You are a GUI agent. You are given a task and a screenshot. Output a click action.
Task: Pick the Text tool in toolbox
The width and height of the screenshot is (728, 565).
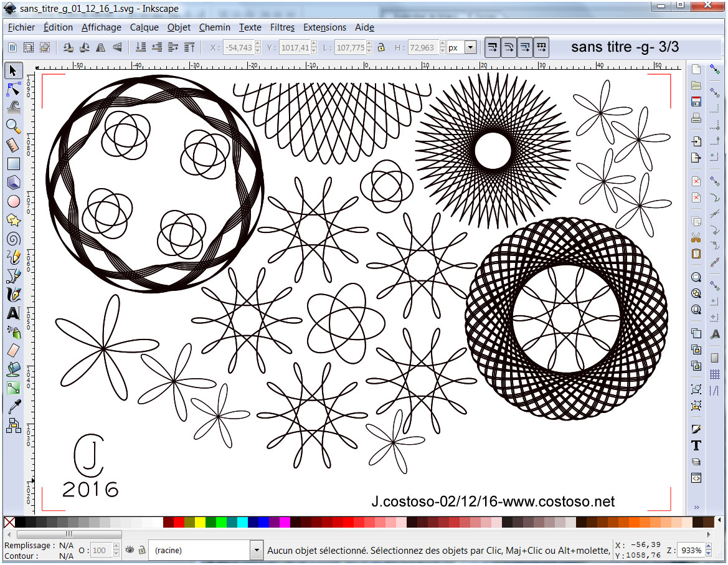(x=13, y=313)
